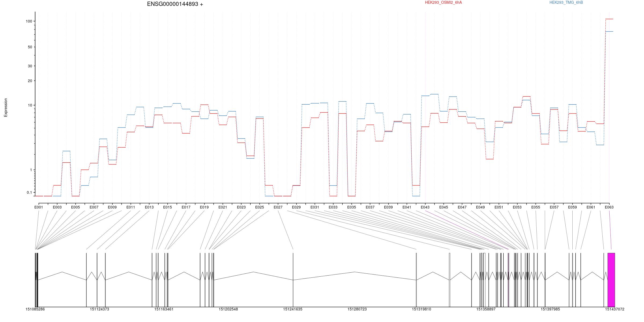Click exon label E031
Viewport: 644px width, 322px height.
[x=315, y=207]
